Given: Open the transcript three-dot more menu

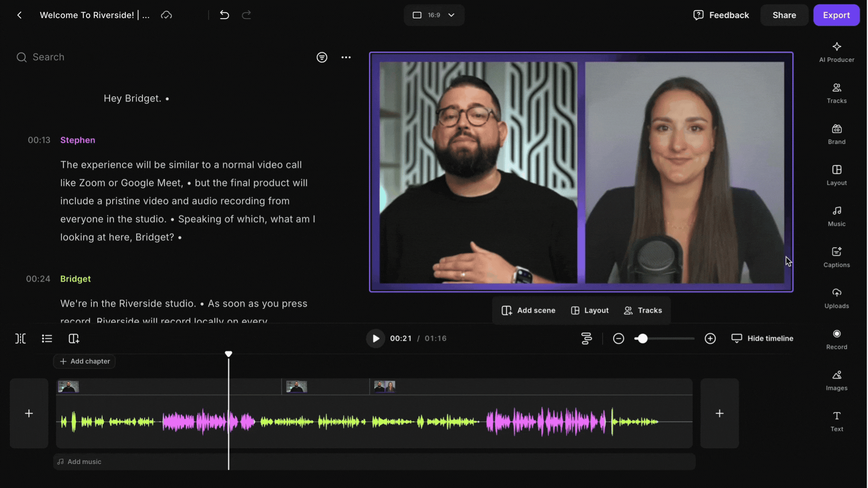Looking at the screenshot, I should click(x=346, y=57).
